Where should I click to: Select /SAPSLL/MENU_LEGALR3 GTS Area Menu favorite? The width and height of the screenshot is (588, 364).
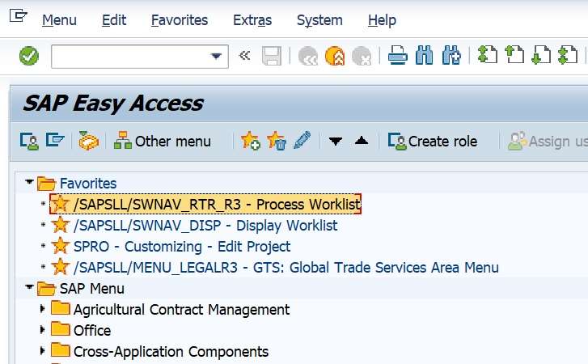point(286,267)
